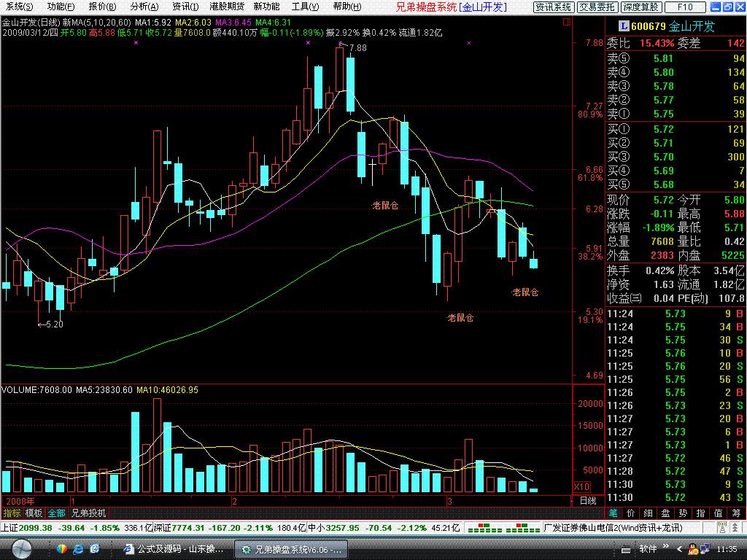Launch Internet Explorer from quick launch
Viewport: 747px width, 560px height.
[78, 549]
